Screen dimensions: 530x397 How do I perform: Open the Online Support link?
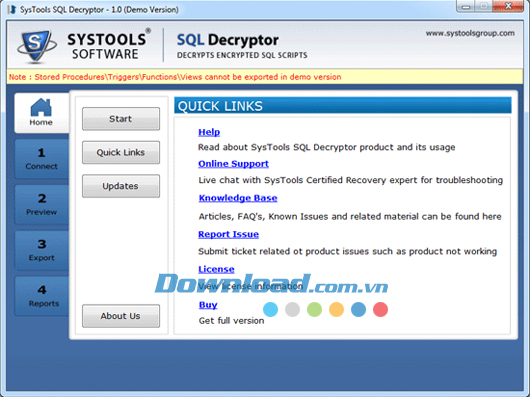233,164
